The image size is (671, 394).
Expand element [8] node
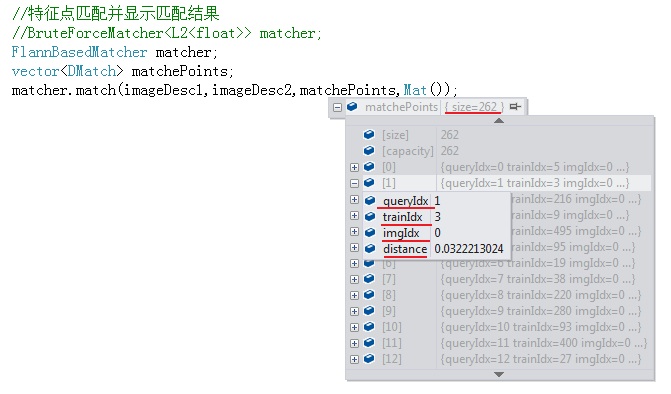point(354,295)
